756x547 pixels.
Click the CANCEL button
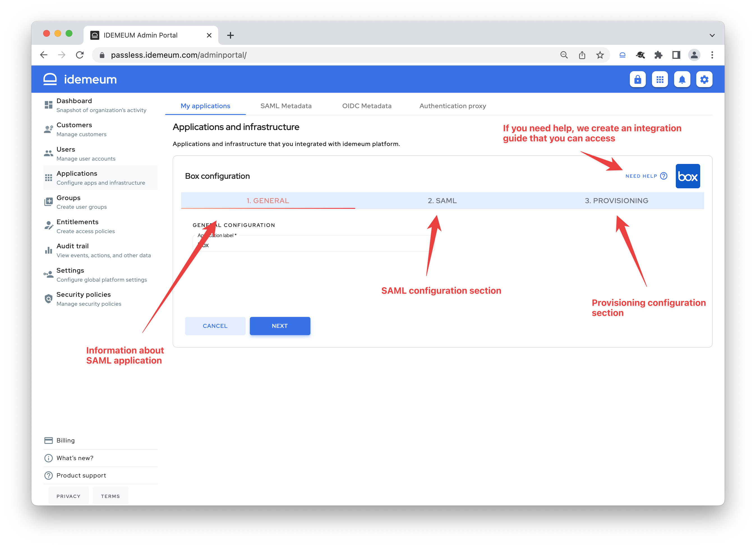[215, 326]
